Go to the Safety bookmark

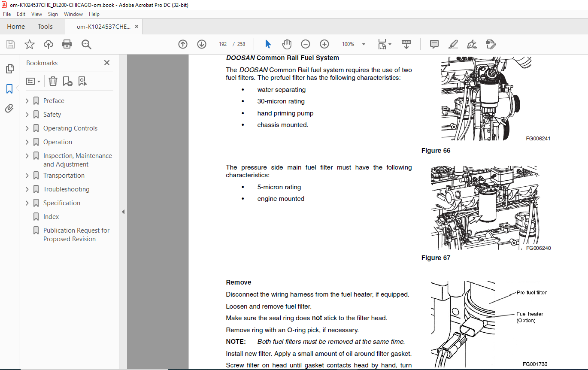coord(52,115)
